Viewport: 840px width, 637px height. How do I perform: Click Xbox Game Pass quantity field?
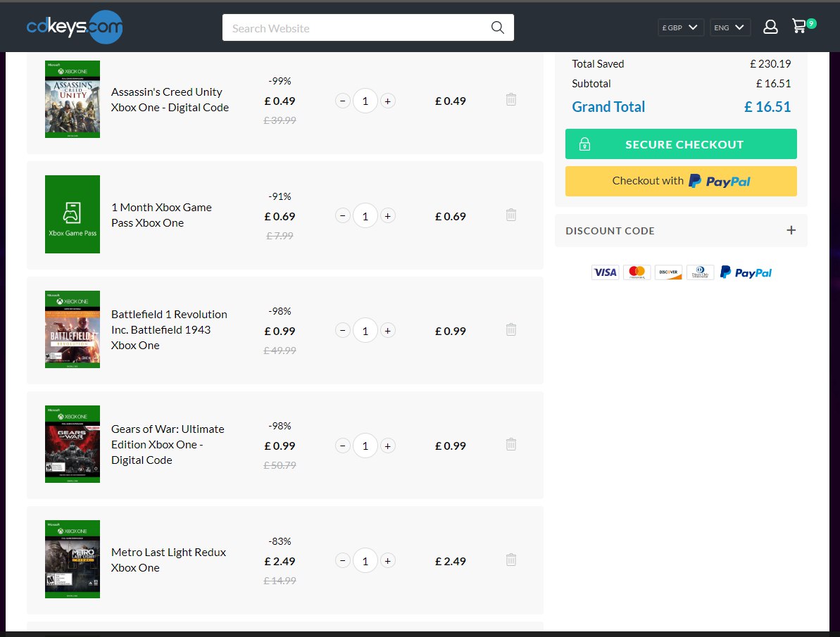pyautogui.click(x=365, y=216)
